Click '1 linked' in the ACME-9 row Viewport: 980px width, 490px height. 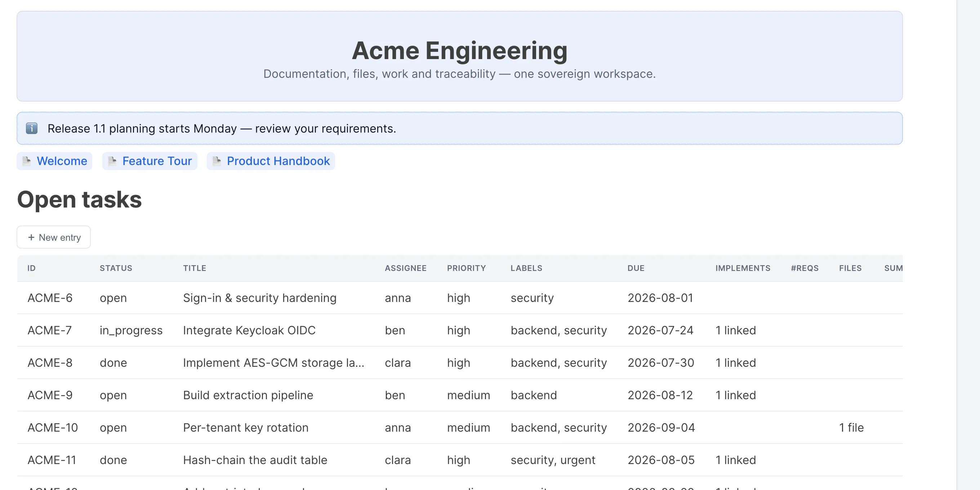pos(736,395)
